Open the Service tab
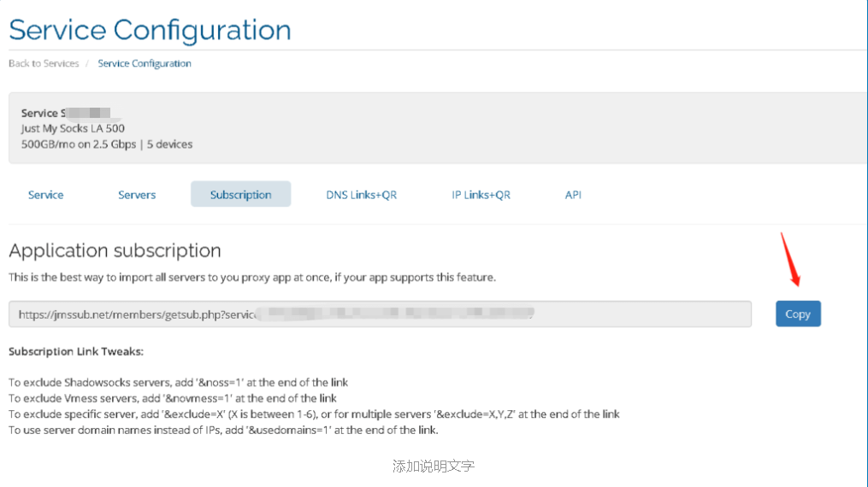This screenshot has height=487, width=868. coord(46,195)
